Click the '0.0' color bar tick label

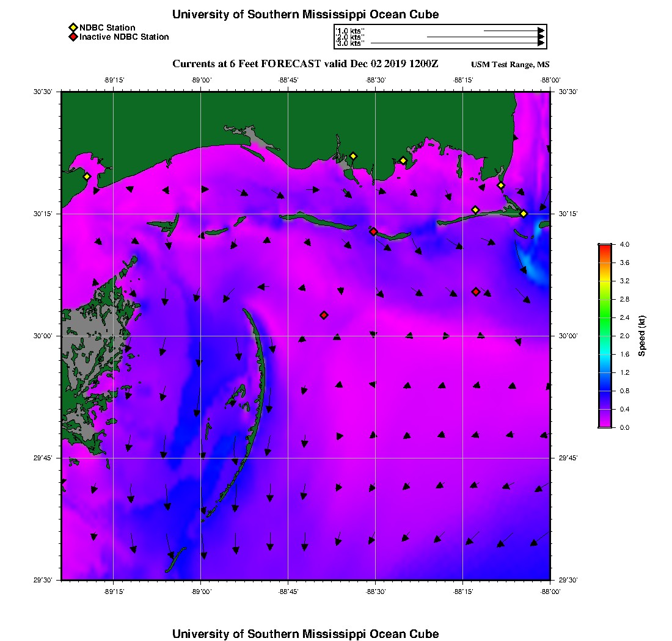click(x=624, y=427)
